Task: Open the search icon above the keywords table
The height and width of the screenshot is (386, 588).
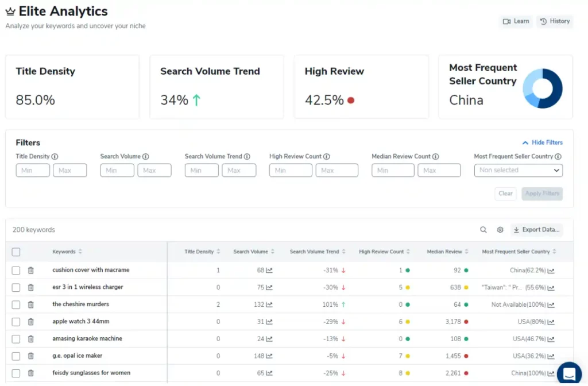Action: [483, 229]
